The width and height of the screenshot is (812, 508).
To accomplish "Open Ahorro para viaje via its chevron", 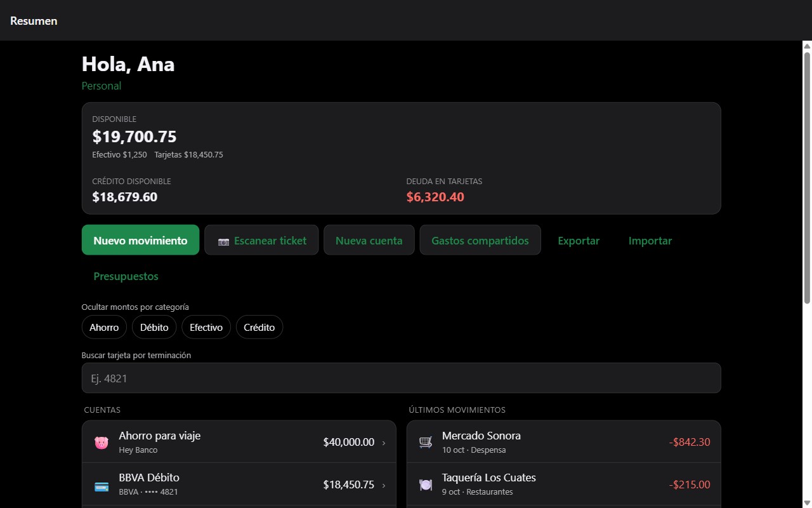I will click(x=383, y=443).
